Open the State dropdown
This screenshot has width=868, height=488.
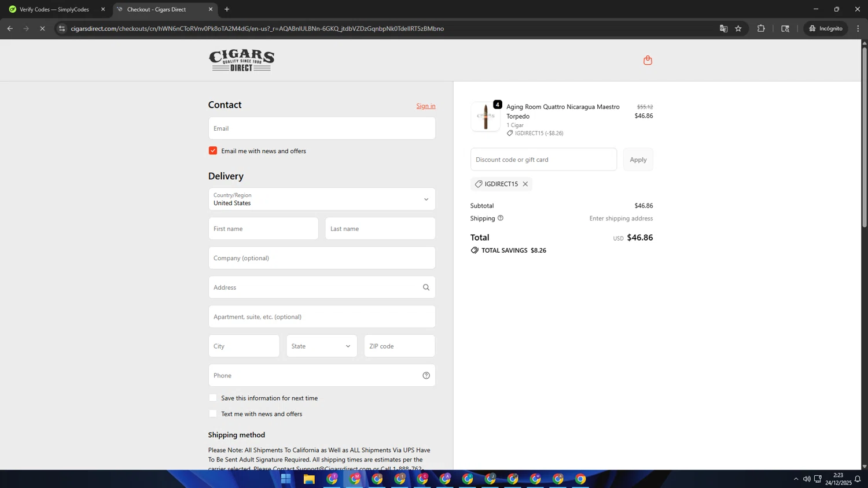click(x=322, y=346)
